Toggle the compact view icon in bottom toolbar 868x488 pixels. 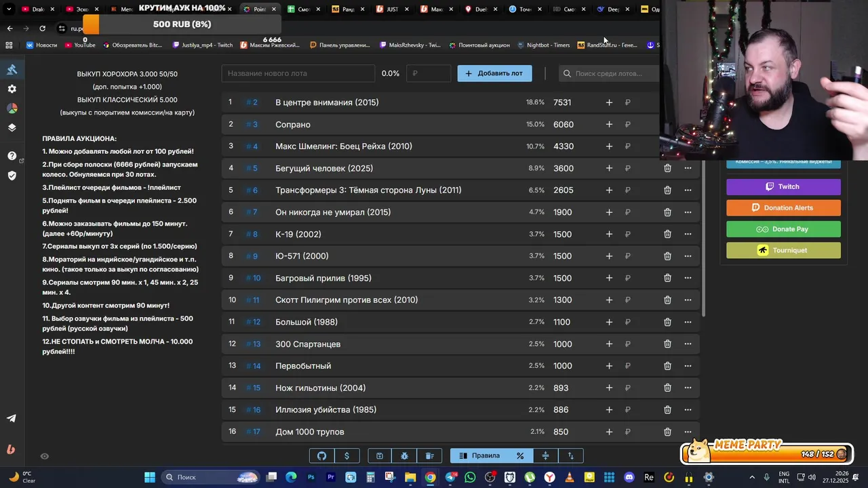545,455
